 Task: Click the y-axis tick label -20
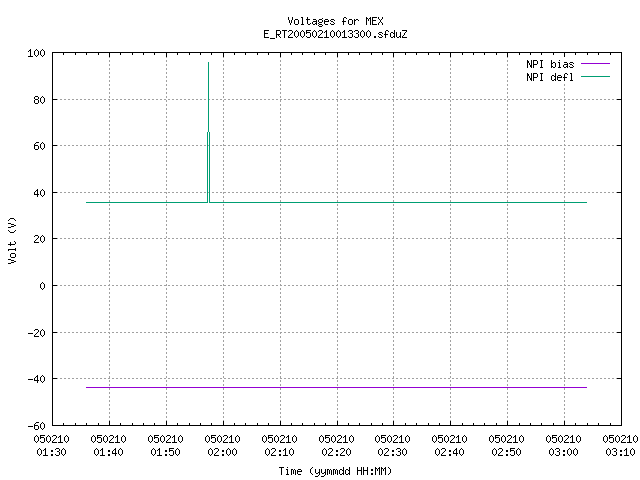pos(36,333)
